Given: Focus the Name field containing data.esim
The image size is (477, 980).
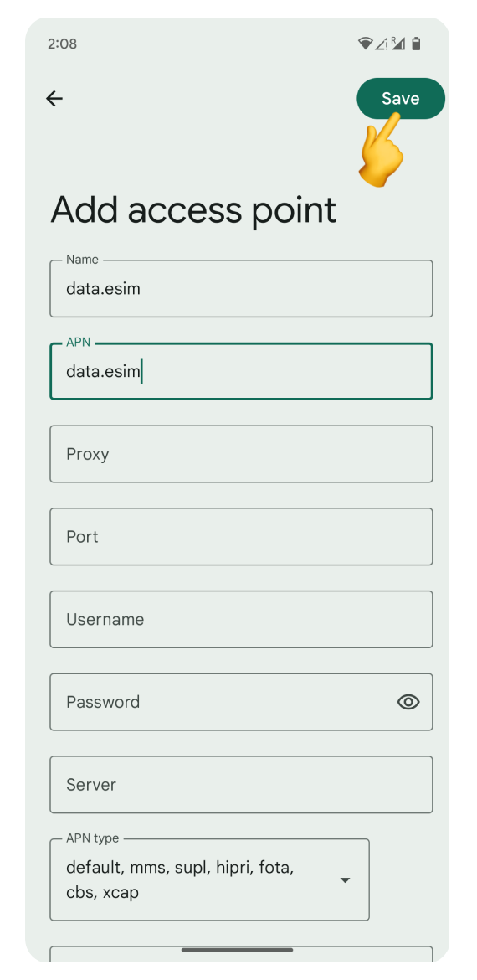Looking at the screenshot, I should 241,289.
